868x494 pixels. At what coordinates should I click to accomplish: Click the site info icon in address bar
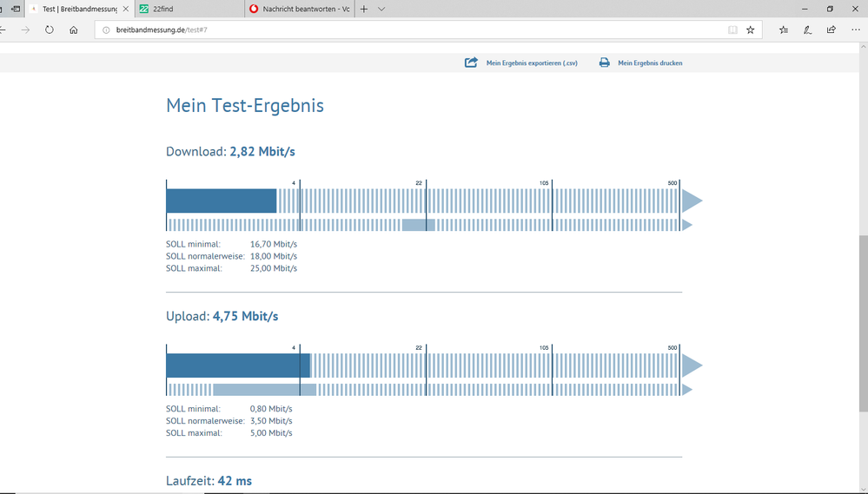[x=106, y=30]
